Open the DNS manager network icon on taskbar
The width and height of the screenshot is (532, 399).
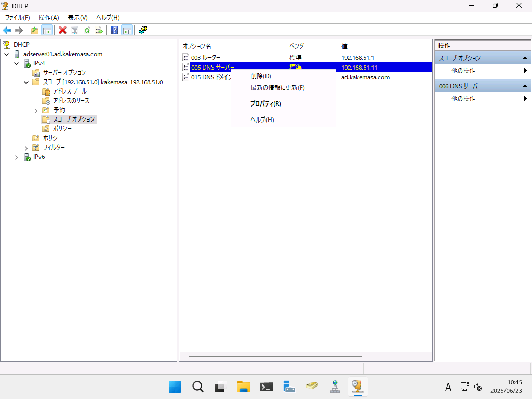click(335, 387)
